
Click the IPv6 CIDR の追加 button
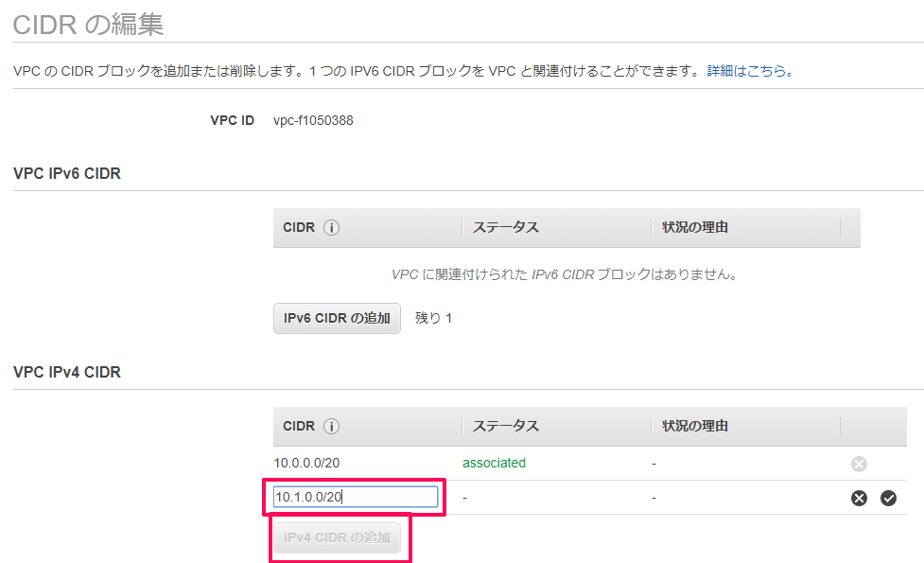coord(337,318)
